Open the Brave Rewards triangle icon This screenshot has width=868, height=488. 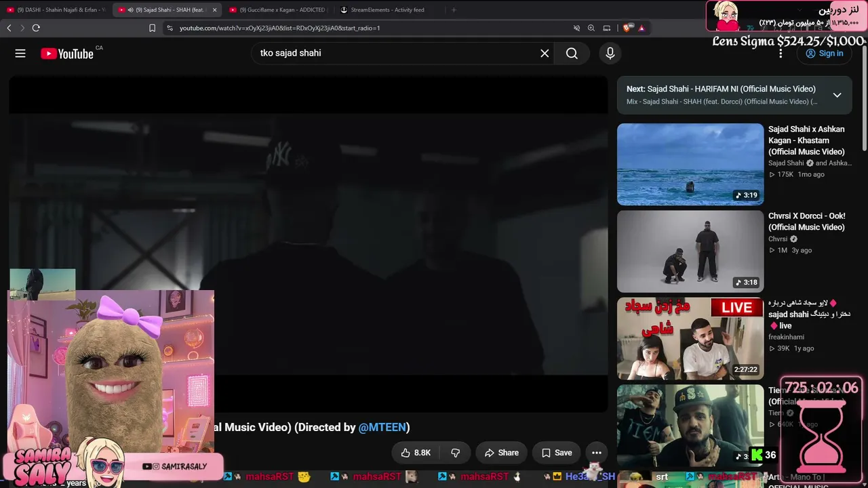point(641,28)
